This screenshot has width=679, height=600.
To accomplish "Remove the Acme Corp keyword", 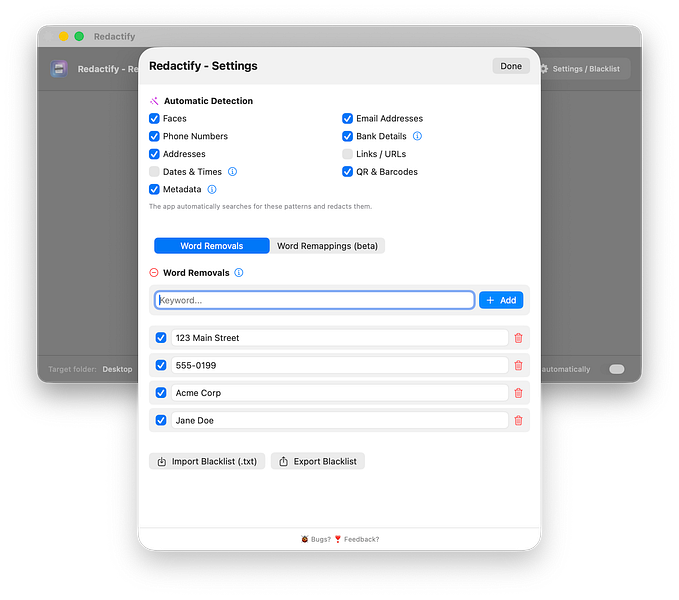I will tap(518, 393).
